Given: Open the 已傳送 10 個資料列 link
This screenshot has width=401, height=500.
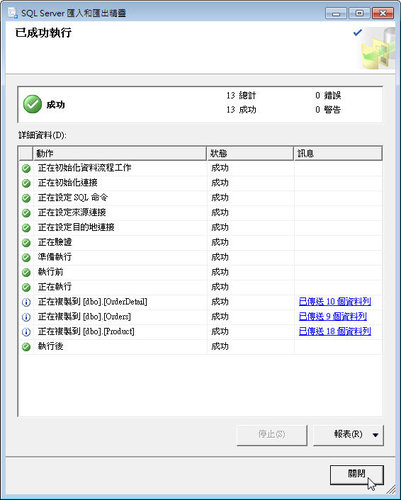Looking at the screenshot, I should [335, 301].
